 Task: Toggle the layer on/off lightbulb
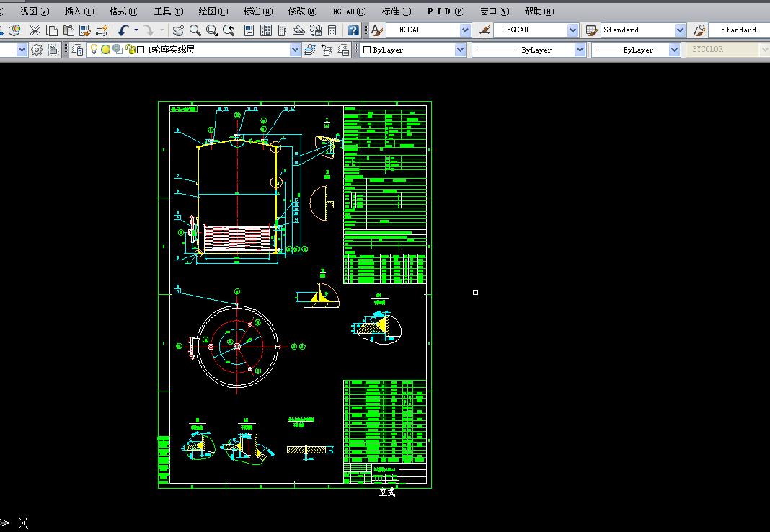click(94, 49)
